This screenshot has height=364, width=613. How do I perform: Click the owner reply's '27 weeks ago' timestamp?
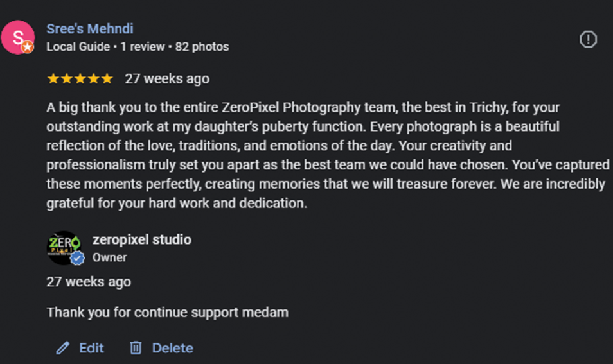pyautogui.click(x=89, y=282)
